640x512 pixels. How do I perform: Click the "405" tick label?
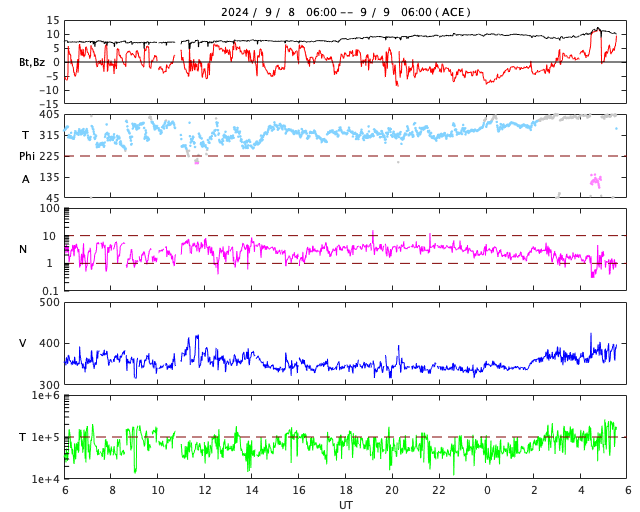[x=49, y=115]
